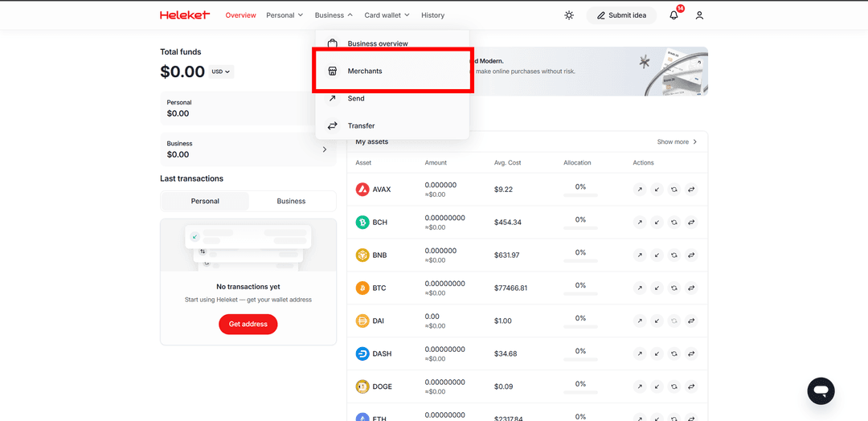Click the Heleket logo

coord(185,15)
